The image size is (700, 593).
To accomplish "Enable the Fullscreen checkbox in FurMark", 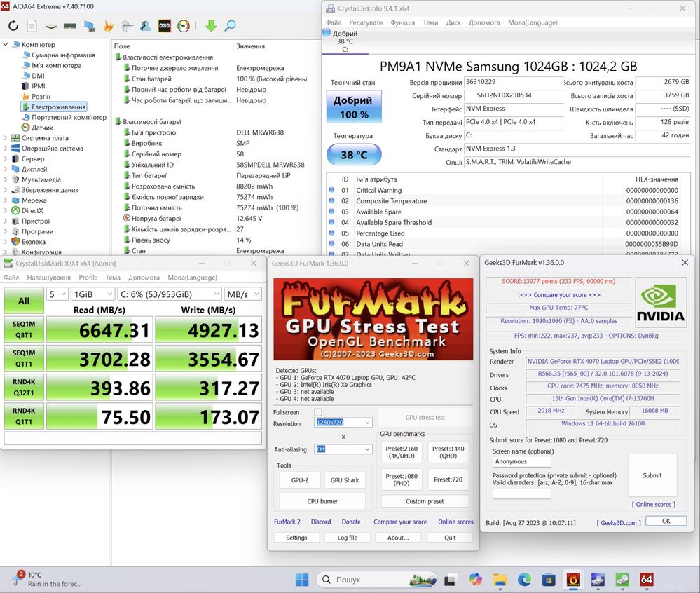I will coord(318,412).
